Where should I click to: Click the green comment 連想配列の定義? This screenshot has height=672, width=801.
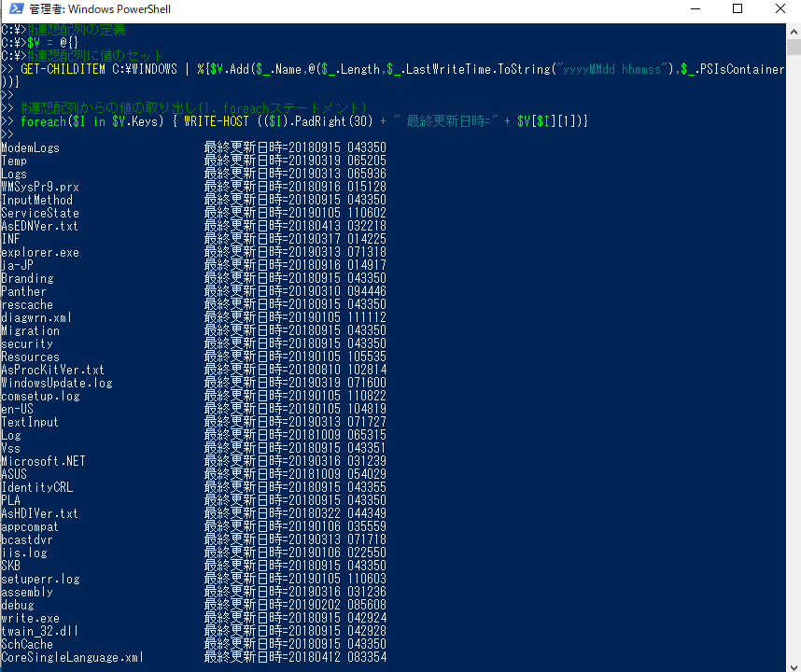pos(75,29)
